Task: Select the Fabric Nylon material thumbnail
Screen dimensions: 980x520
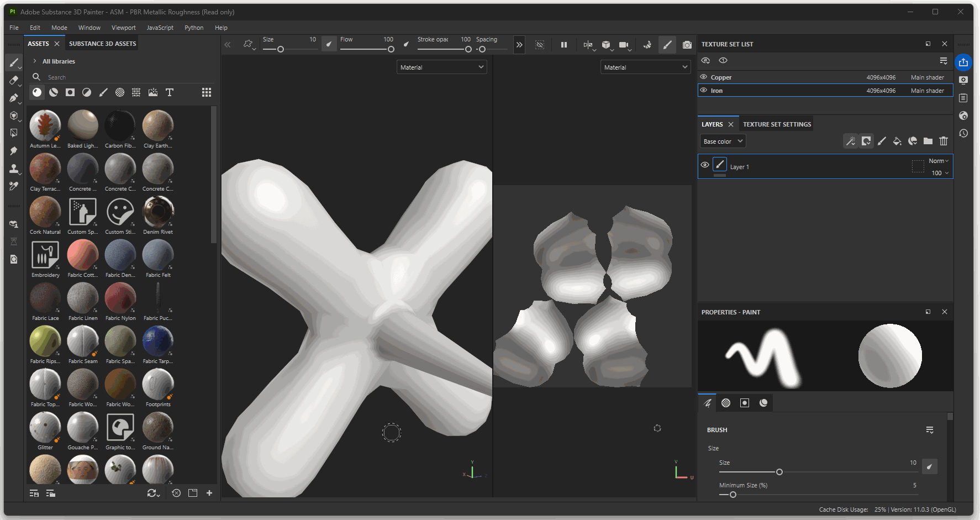Action: pos(120,298)
